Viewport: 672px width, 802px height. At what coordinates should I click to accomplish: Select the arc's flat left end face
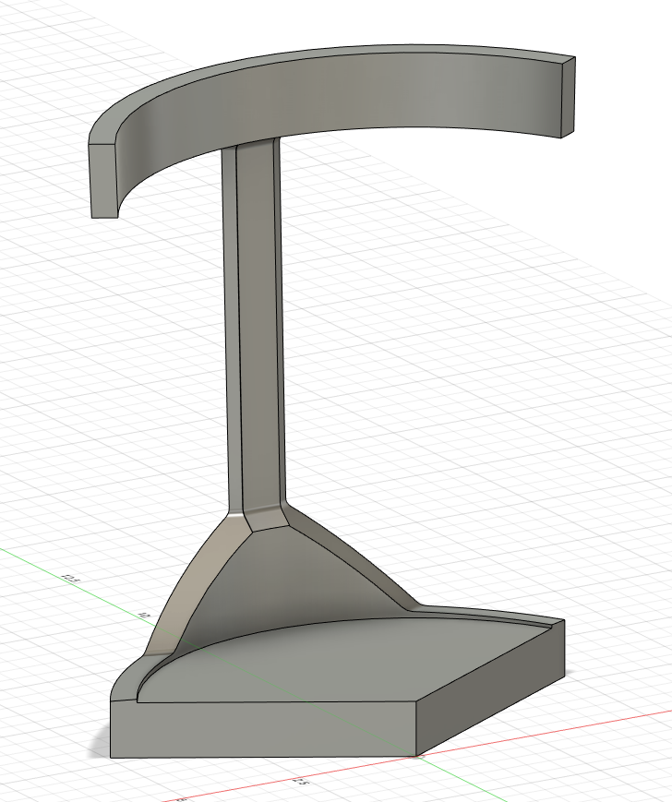pyautogui.click(x=103, y=180)
